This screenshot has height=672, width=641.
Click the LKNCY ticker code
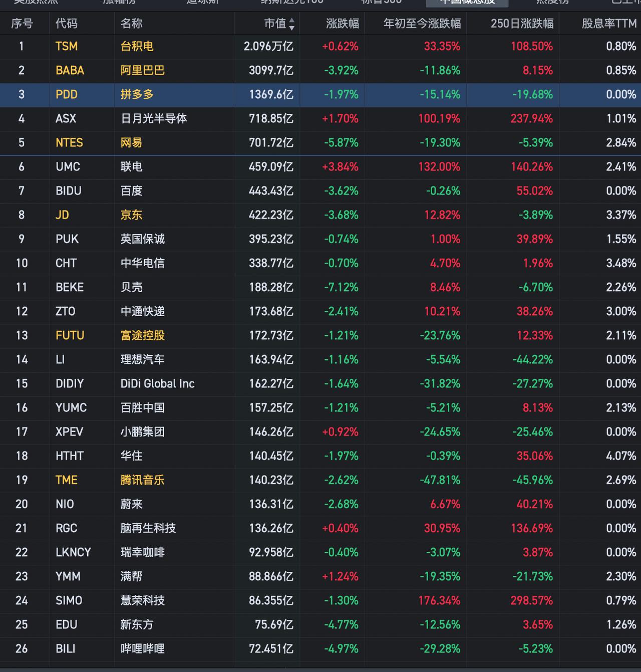click(x=73, y=552)
